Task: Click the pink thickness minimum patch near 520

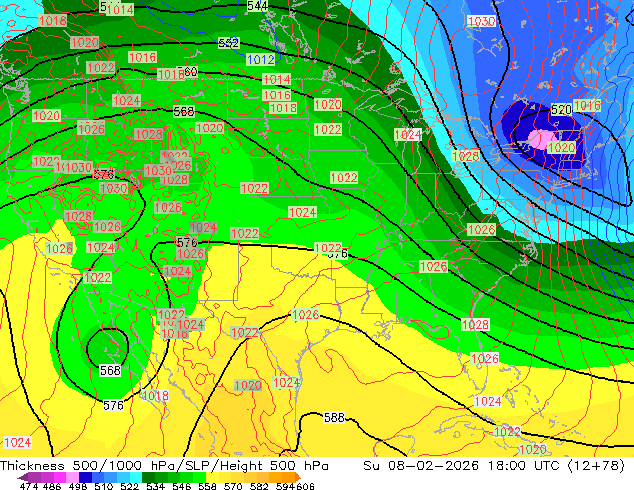Action: click(x=542, y=139)
